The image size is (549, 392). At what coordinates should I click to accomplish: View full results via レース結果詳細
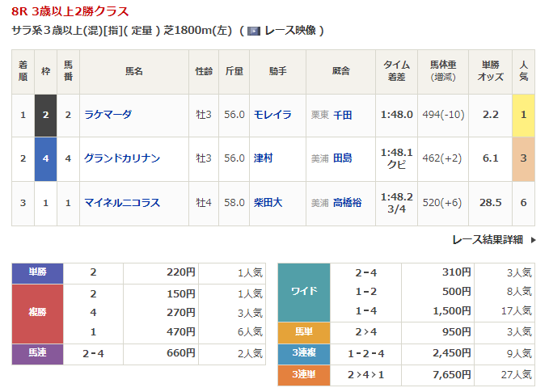tap(488, 240)
